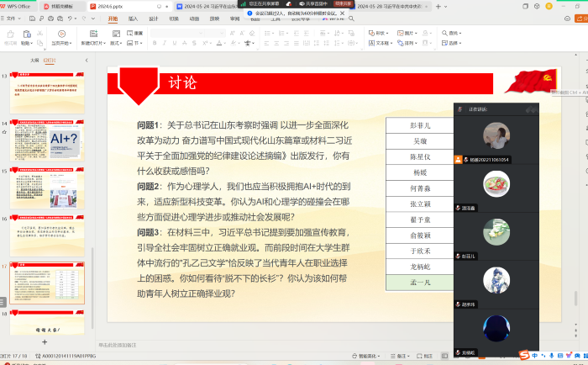Open the 形状 shapes tool

[x=381, y=34]
